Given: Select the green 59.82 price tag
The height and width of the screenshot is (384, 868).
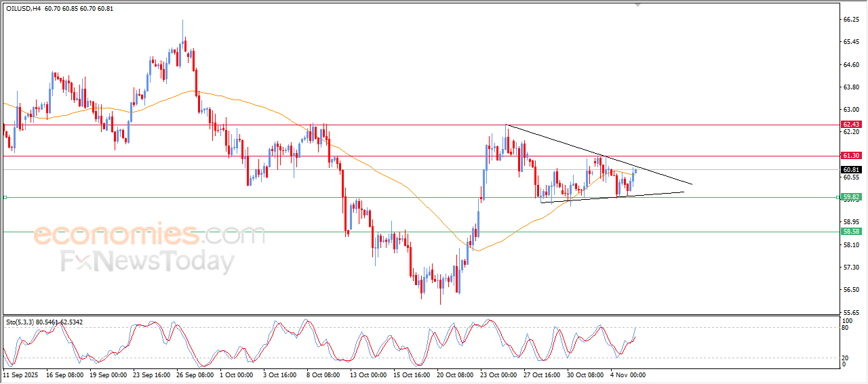Looking at the screenshot, I should coord(851,197).
